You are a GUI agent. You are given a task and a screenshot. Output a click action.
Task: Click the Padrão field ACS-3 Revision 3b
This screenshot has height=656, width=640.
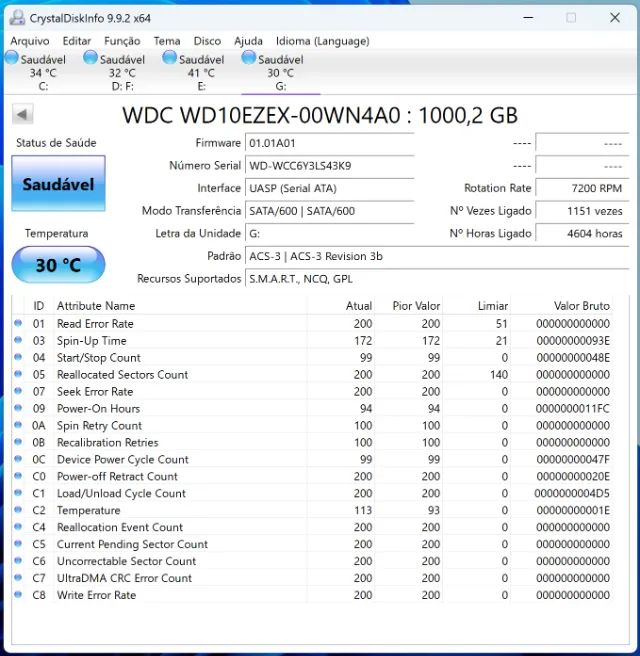[x=437, y=256]
